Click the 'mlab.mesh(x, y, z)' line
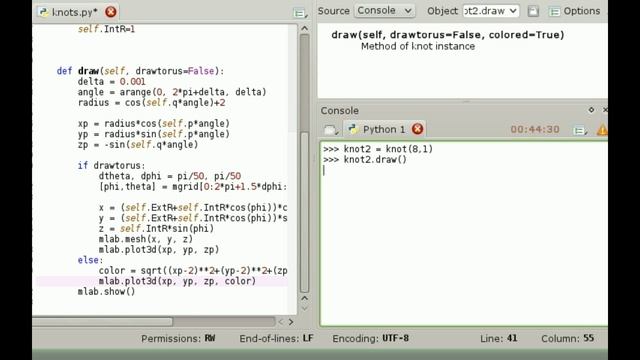Screen dimensions: 640x360 [146, 239]
